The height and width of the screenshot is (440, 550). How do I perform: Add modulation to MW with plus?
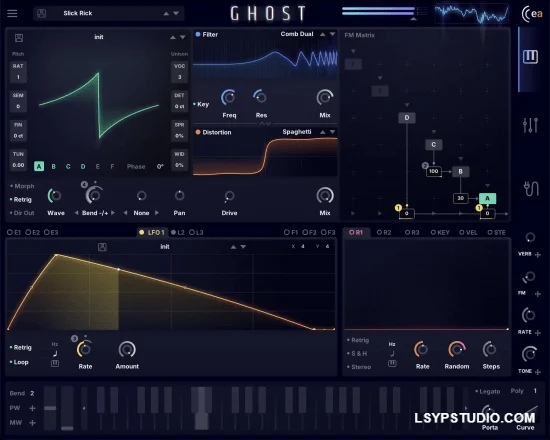click(x=32, y=423)
